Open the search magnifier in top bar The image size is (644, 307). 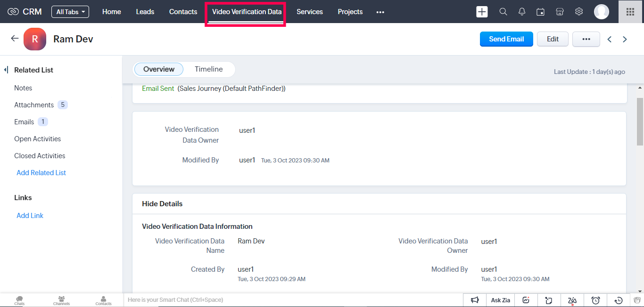coord(503,12)
